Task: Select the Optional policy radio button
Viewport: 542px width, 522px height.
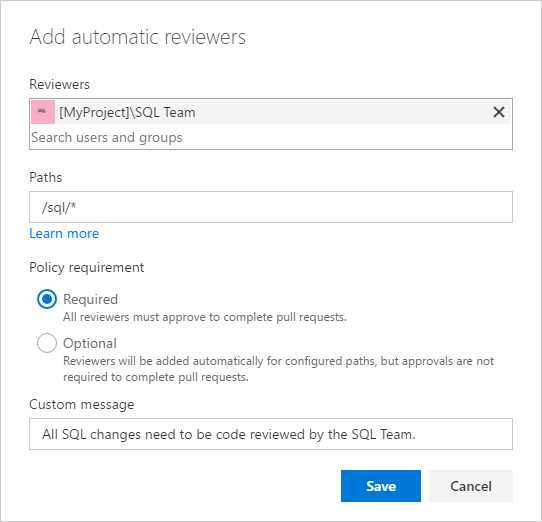Action: pos(47,343)
